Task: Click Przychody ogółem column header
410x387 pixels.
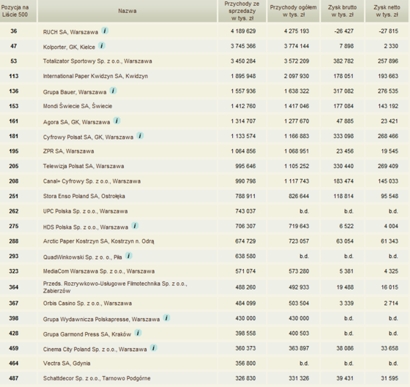Action: pos(293,11)
